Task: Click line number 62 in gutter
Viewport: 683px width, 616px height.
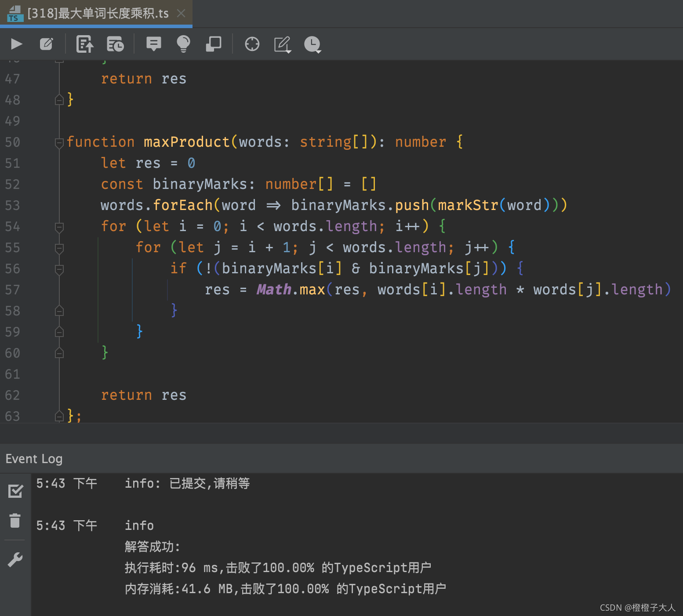Action: tap(12, 395)
